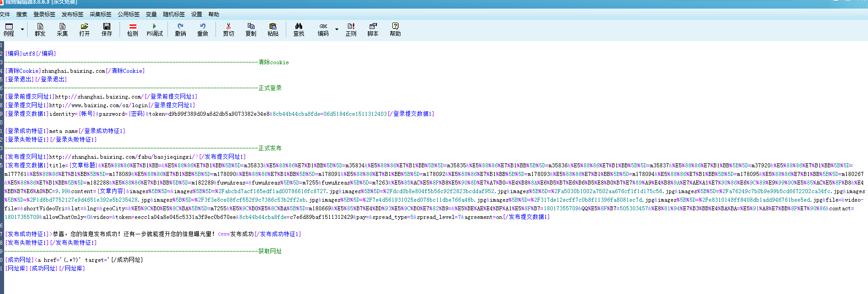This screenshot has width=868, height=294.
Task: Run the 检测 check tool
Action: click(x=132, y=29)
